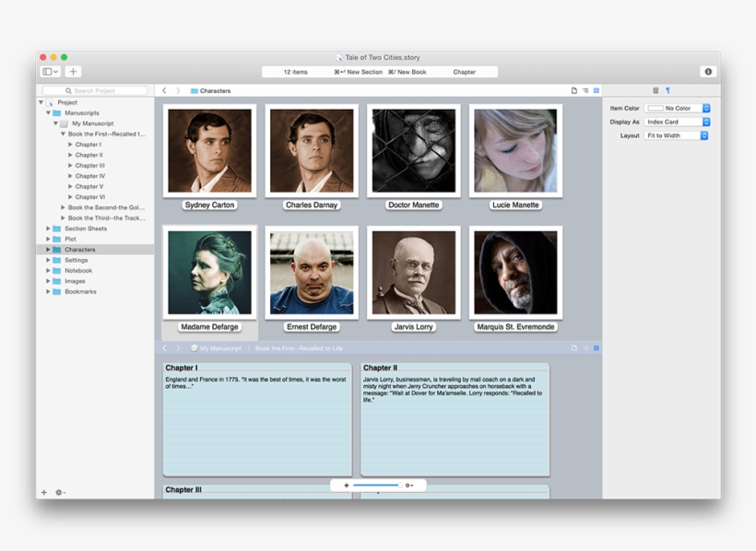Switch manuscript pane to document view
The height and width of the screenshot is (551, 756).
(574, 348)
